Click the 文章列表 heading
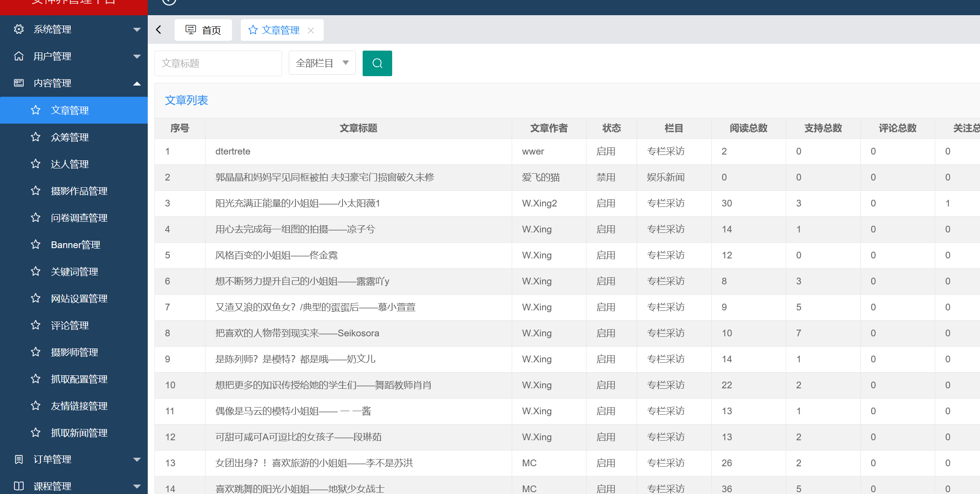Viewport: 980px width, 494px height. pos(186,100)
